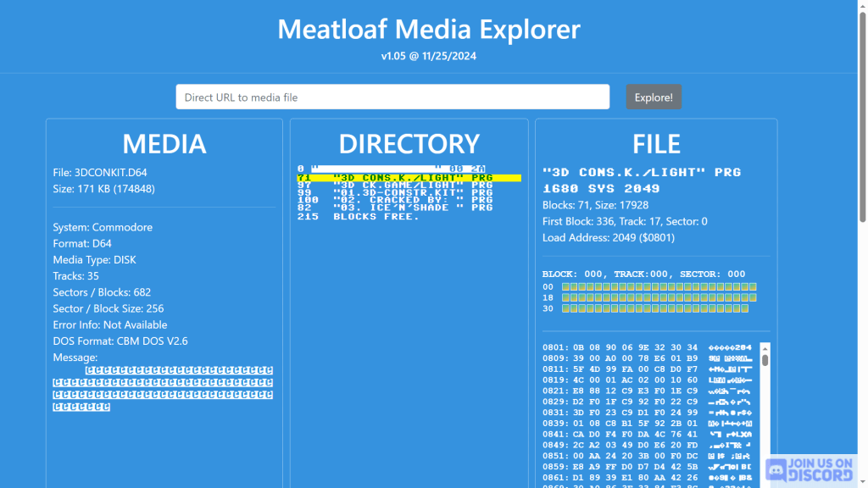
Task: Focus the Direct URL to media file field
Action: tap(392, 97)
